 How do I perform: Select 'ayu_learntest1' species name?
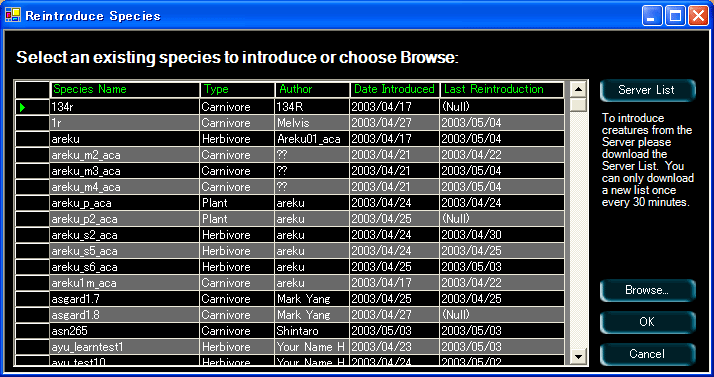tap(125, 347)
